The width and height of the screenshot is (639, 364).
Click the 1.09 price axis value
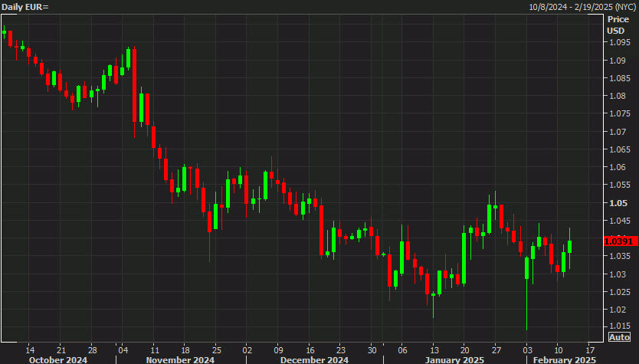[x=618, y=61]
